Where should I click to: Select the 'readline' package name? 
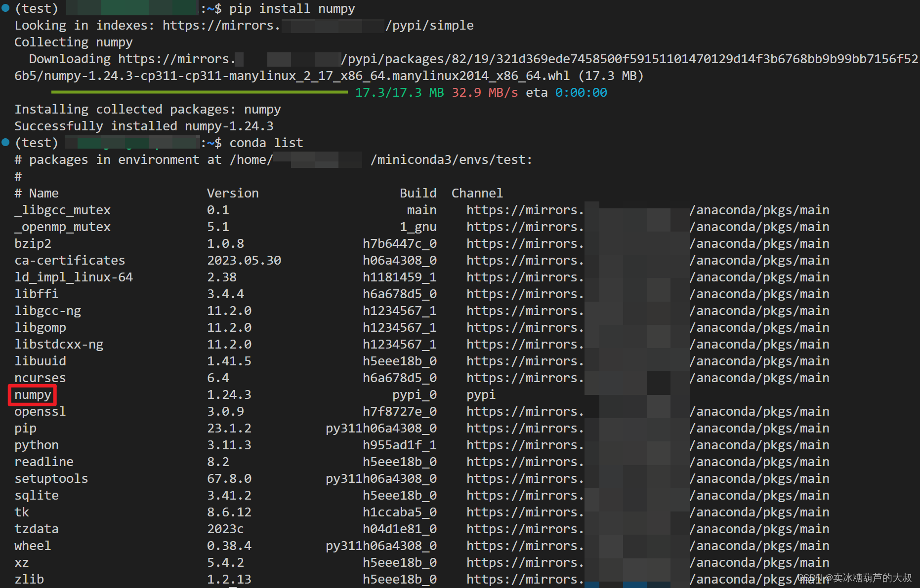(44, 462)
